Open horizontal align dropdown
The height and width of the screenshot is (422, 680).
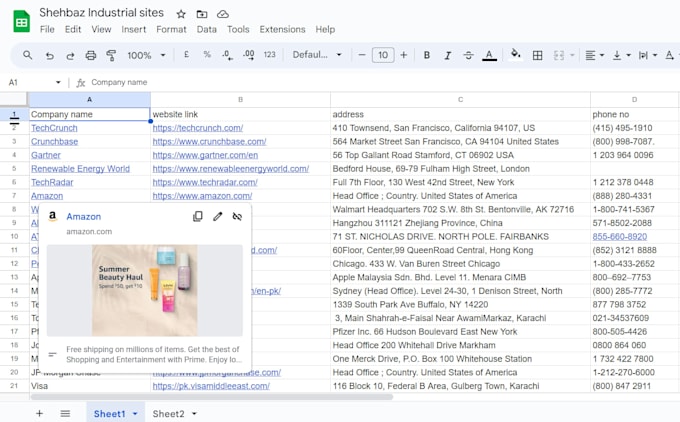pyautogui.click(x=595, y=55)
